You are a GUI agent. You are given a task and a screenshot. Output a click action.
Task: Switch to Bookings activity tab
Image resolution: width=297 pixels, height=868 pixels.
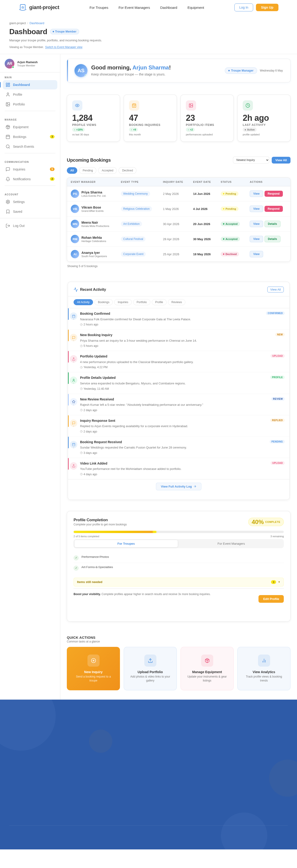(x=103, y=302)
